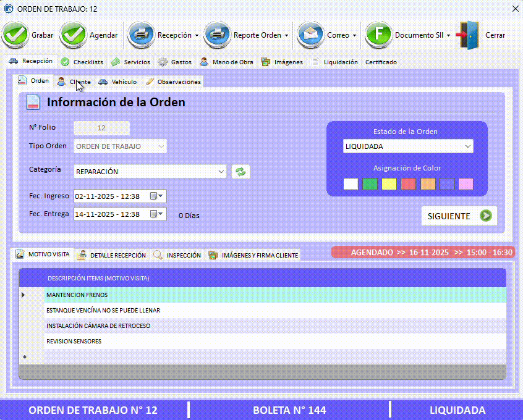Click the Agendar green checkmark icon
This screenshot has height=420, width=523.
click(x=73, y=35)
